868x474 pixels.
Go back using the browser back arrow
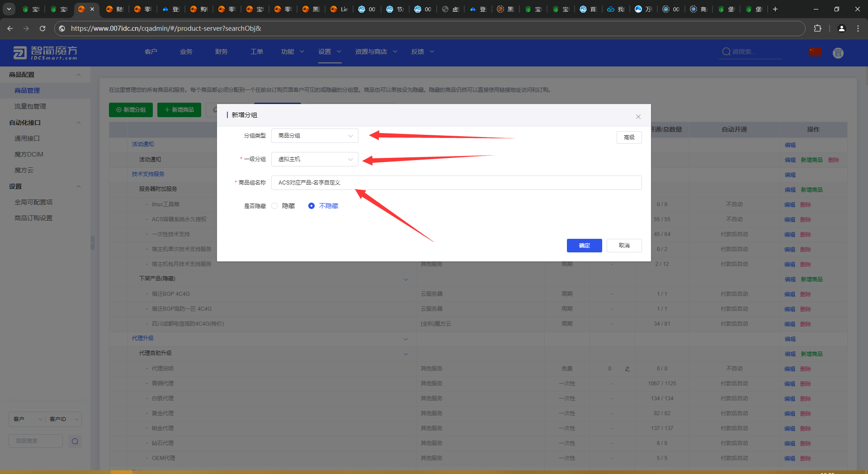coord(10,28)
